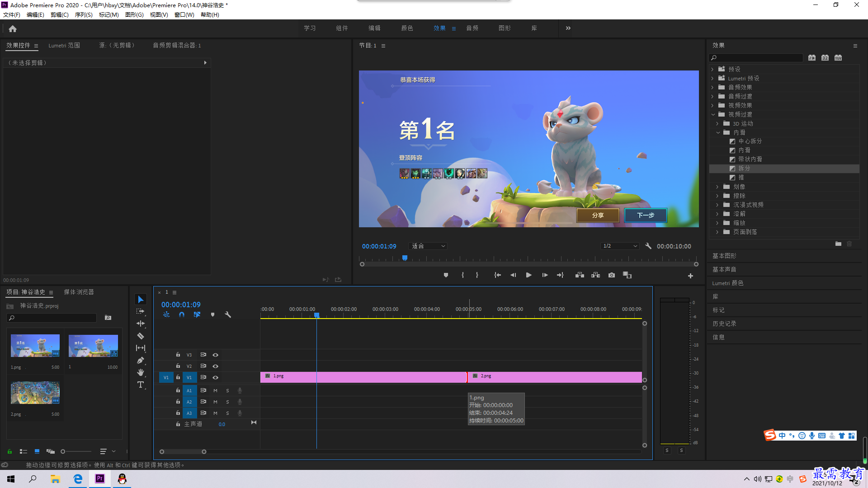This screenshot has width=868, height=488.
Task: Open program monitor wrench settings
Action: [x=648, y=246]
